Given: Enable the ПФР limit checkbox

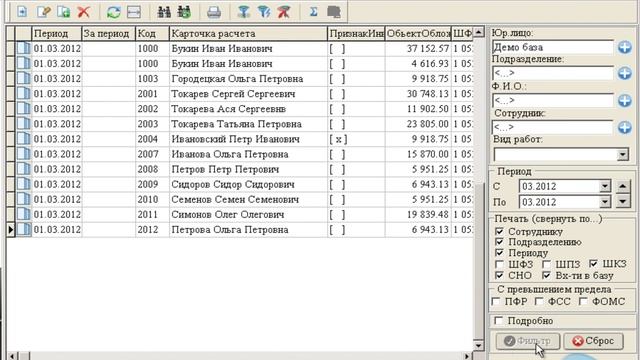Looking at the screenshot, I should pos(496,302).
